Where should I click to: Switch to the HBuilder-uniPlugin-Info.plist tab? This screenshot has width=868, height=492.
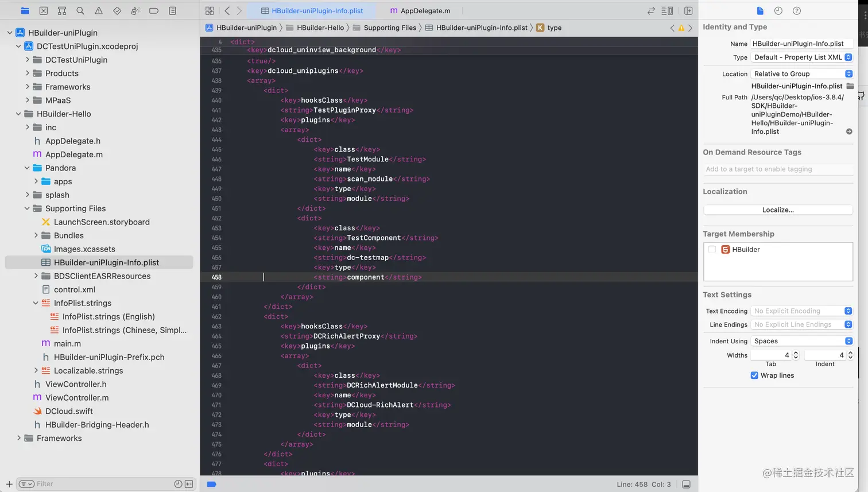point(312,10)
